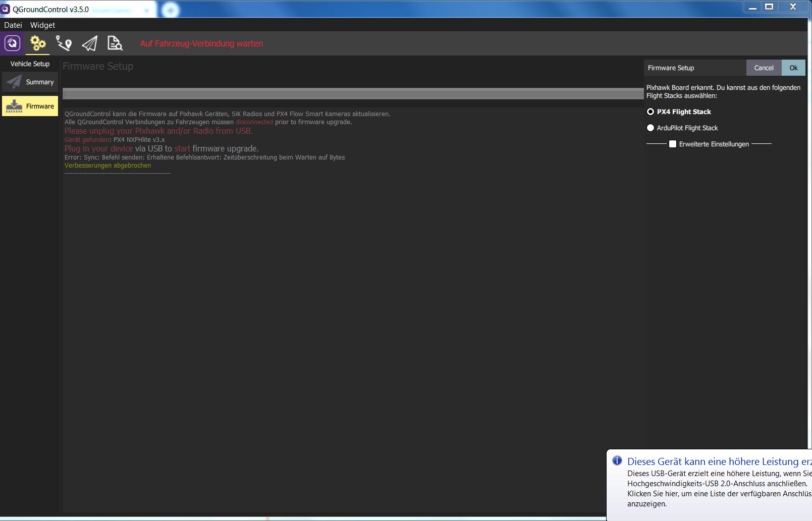This screenshot has width=812, height=521.
Task: Select the Summary page in the sidebar
Action: (x=30, y=82)
